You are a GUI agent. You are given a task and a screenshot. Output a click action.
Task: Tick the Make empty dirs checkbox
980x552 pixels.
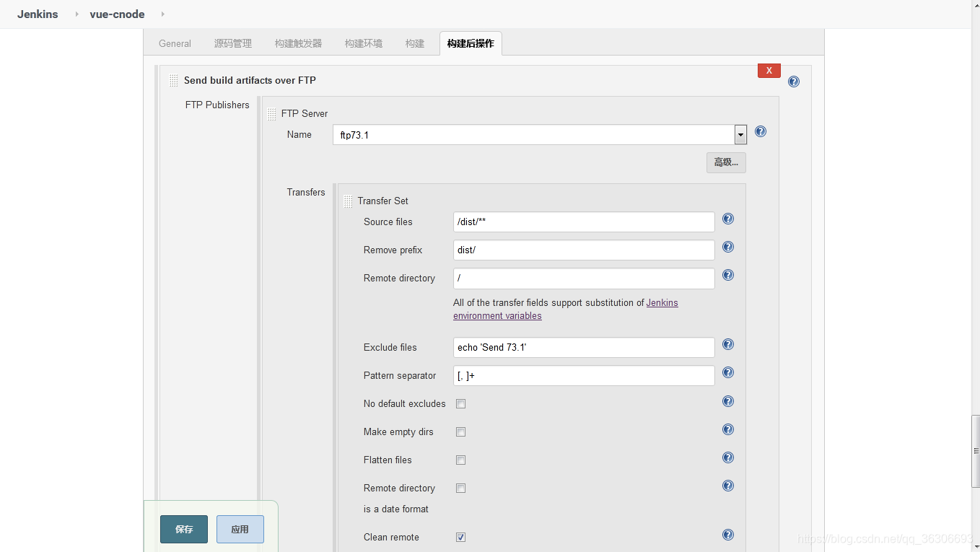[460, 432]
